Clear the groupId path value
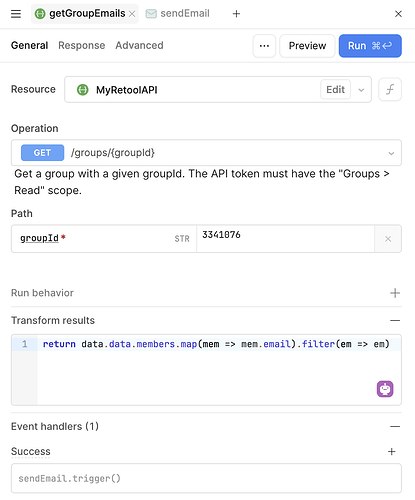This screenshot has height=500, width=415. [x=388, y=239]
